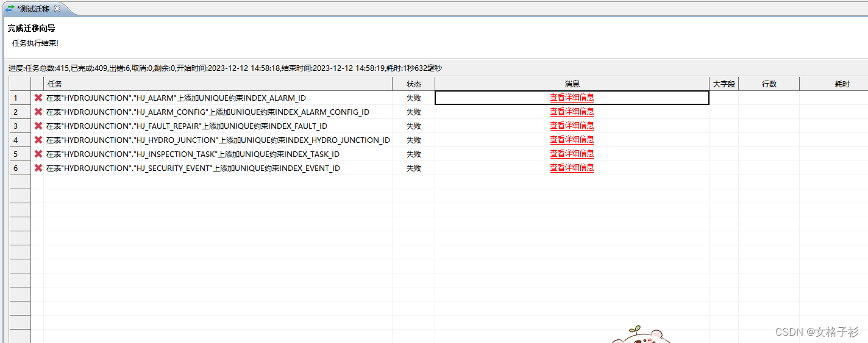
Task: Click the 状态 column header
Action: 413,84
